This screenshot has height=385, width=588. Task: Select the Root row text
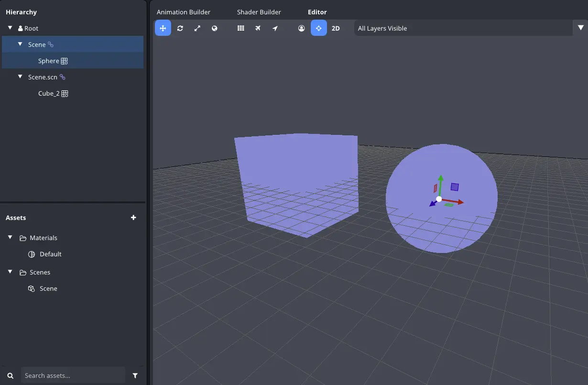tap(32, 28)
